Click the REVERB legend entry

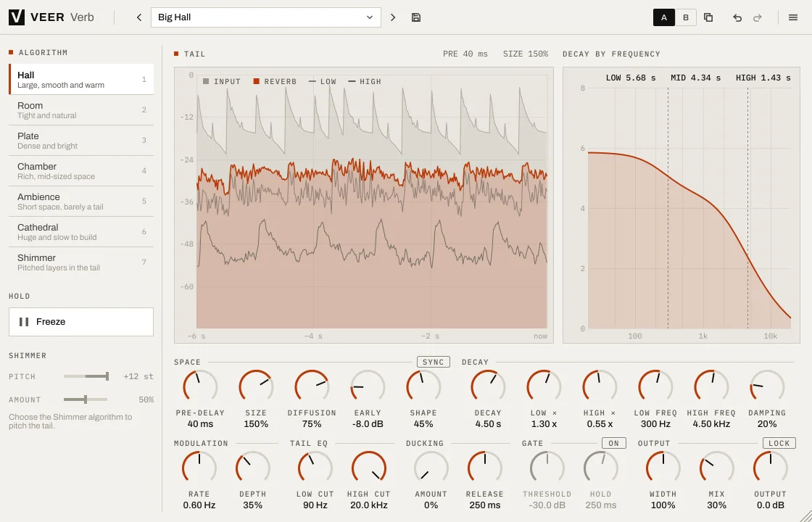tap(275, 81)
